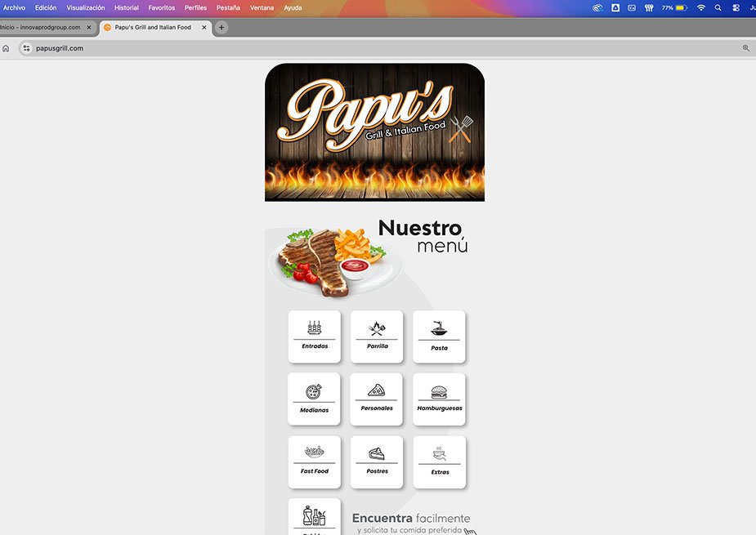
Task: Open the drinks bottle category
Action: pyautogui.click(x=315, y=518)
